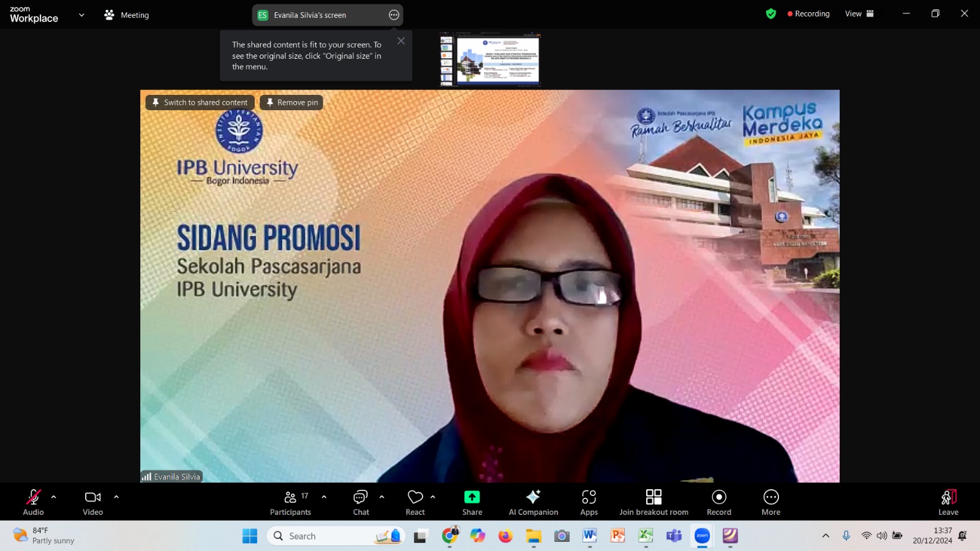
Task: Open weather widget showing 84°F
Action: pyautogui.click(x=44, y=536)
